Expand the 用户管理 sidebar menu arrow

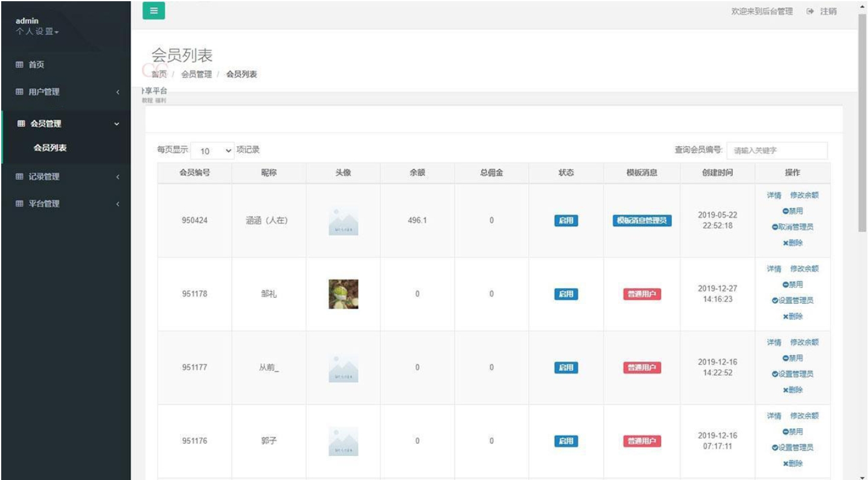(118, 92)
